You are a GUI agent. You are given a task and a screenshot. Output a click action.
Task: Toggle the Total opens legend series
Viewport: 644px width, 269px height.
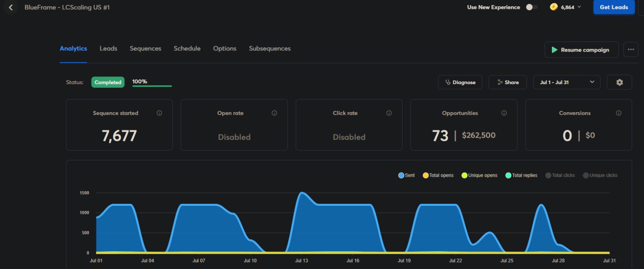[x=438, y=175]
